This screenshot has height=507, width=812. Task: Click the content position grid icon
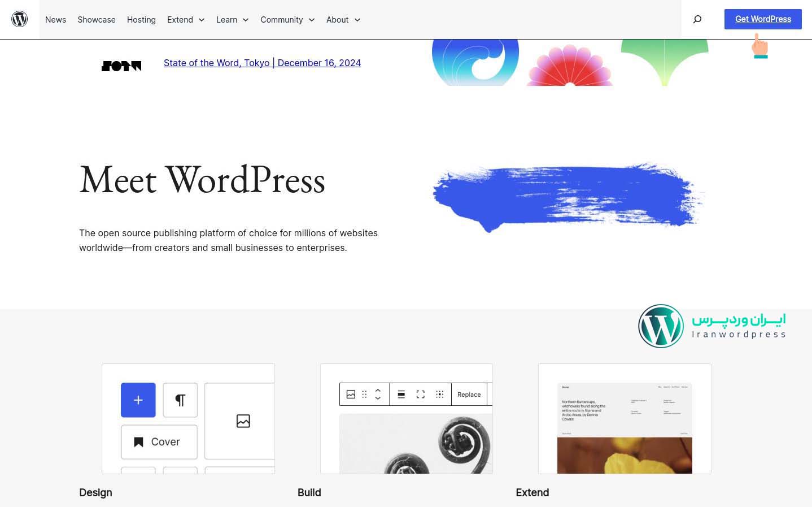[x=439, y=395]
